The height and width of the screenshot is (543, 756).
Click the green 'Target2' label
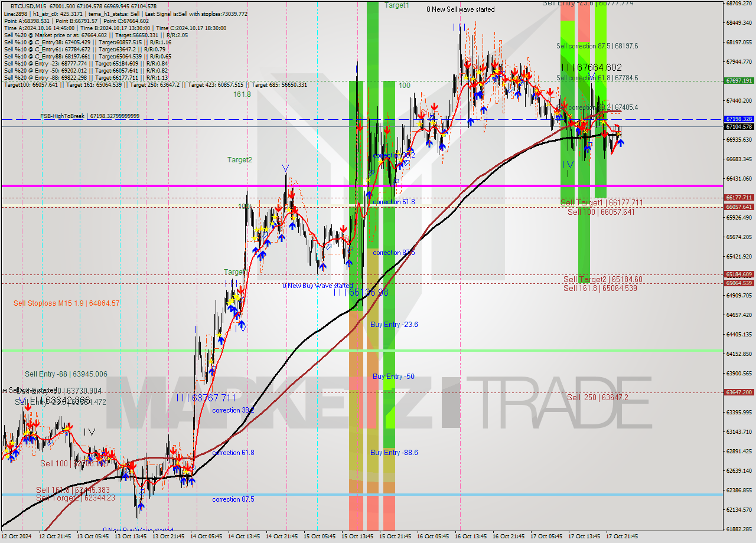tap(240, 160)
